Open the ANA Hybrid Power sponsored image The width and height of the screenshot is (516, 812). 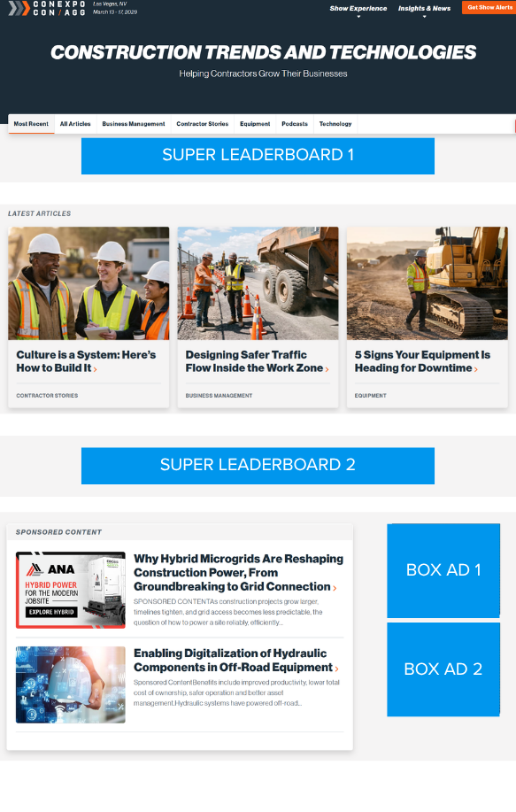(x=71, y=590)
